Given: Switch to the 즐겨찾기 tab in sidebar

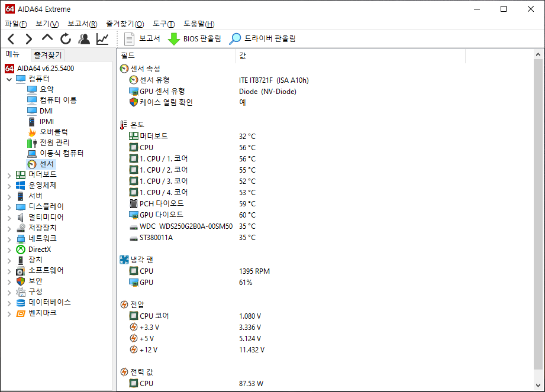Looking at the screenshot, I should (x=47, y=55).
